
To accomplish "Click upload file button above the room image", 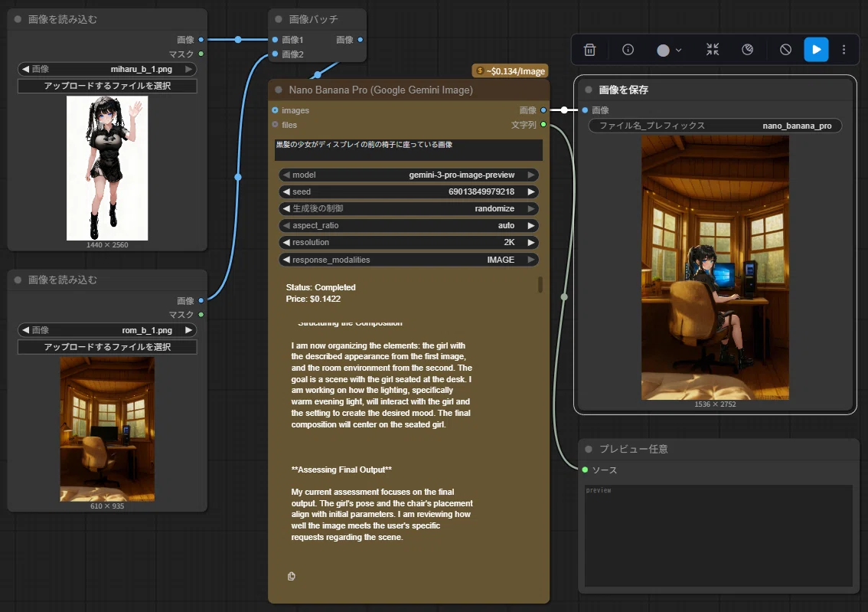I will coord(107,347).
